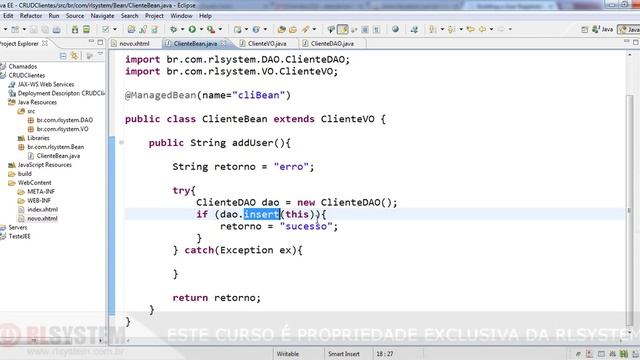This screenshot has height=360, width=640.
Task: Select index.xhtml in Project Explorer
Action: [x=42, y=209]
